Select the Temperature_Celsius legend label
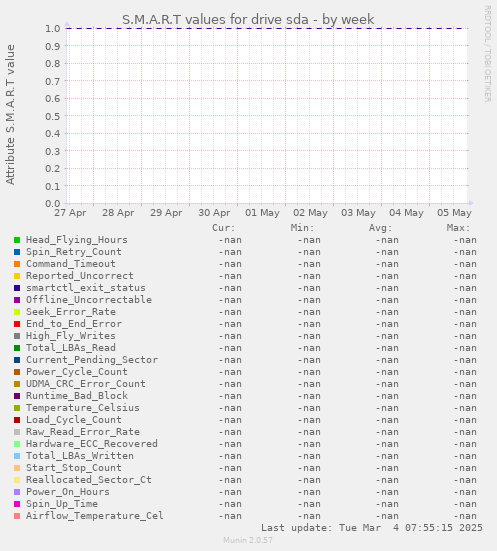The width and height of the screenshot is (497, 551). [x=83, y=408]
